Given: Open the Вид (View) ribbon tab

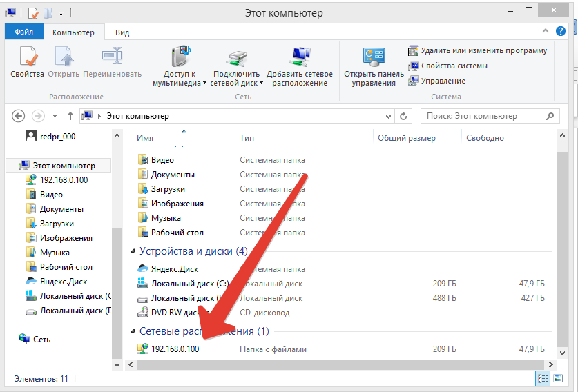Looking at the screenshot, I should coord(122,32).
